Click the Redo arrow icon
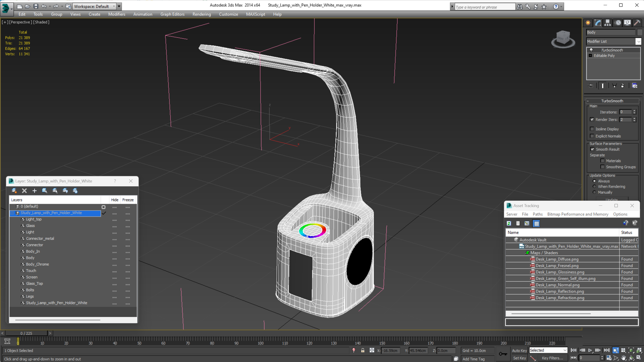The width and height of the screenshot is (644, 362). pos(56,6)
